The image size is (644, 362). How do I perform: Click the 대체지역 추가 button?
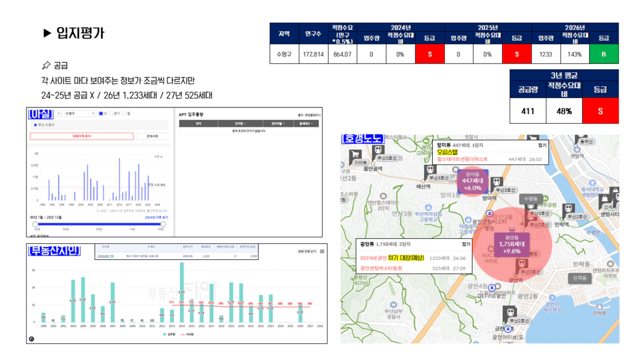[82, 136]
